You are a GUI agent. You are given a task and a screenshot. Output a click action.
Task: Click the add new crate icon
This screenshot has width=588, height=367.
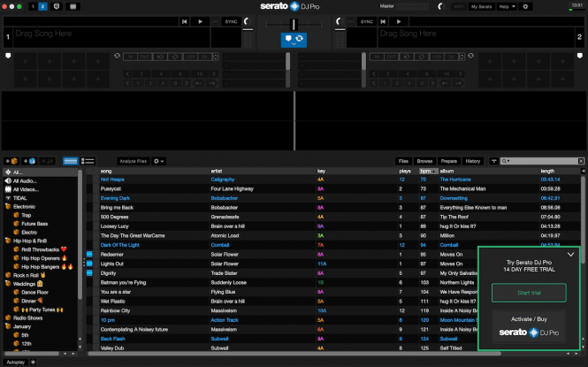coord(11,161)
